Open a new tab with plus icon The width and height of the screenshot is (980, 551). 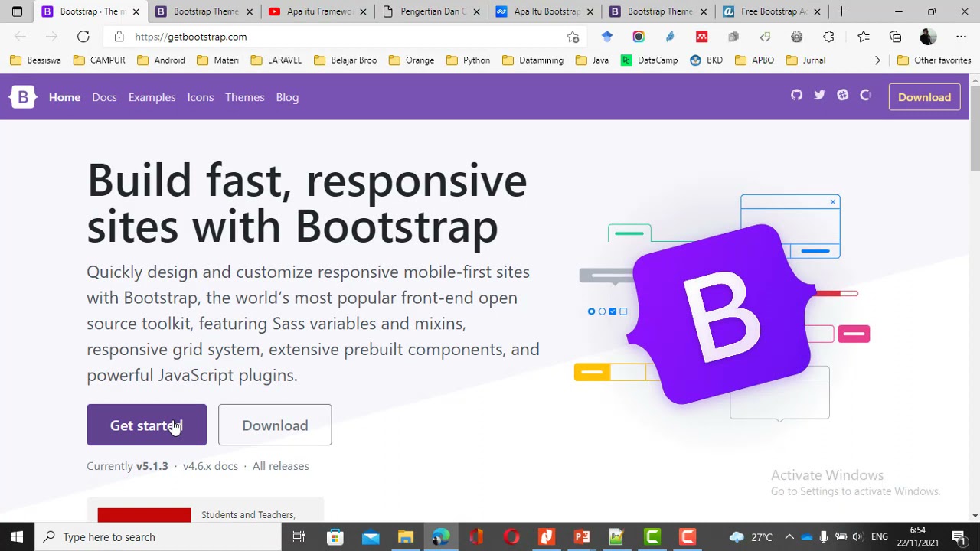[841, 11]
